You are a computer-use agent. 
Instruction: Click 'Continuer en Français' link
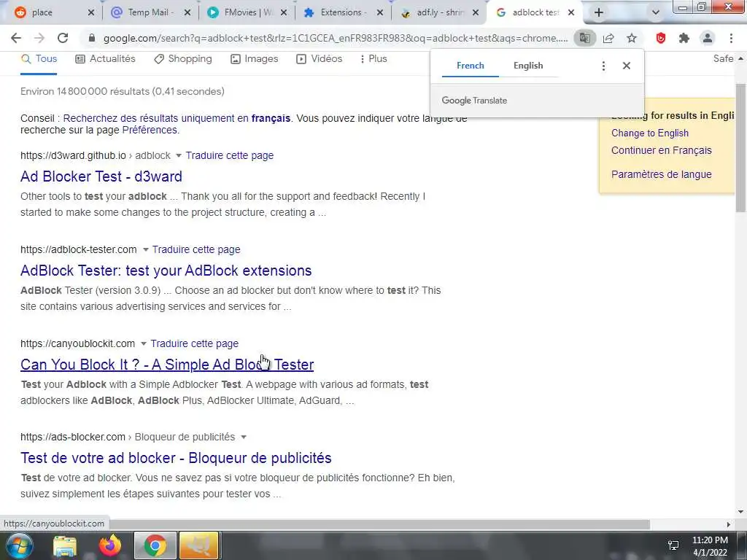tap(661, 150)
